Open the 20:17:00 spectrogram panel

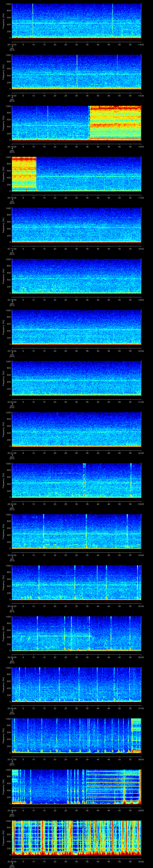[x=76, y=225]
